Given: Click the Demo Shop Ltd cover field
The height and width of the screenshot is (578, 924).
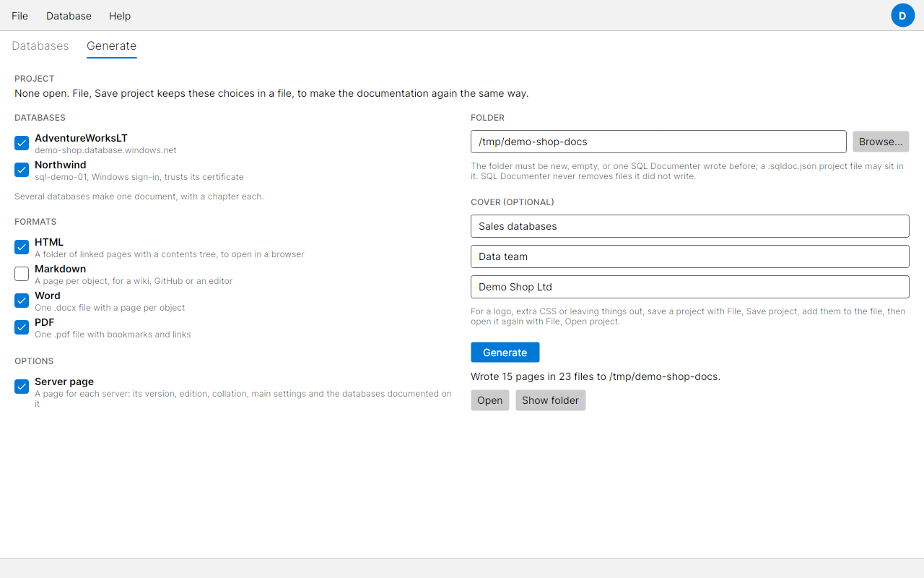Looking at the screenshot, I should click(689, 287).
